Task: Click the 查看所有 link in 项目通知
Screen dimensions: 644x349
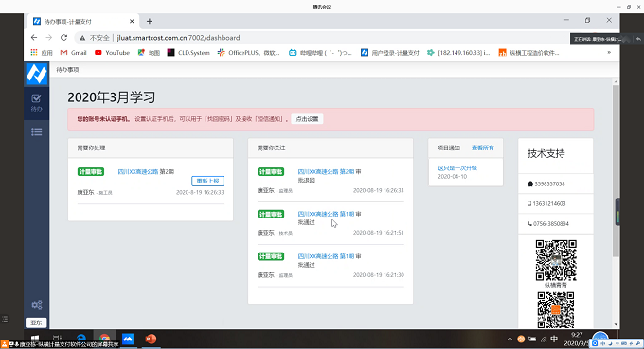Action: (x=483, y=148)
